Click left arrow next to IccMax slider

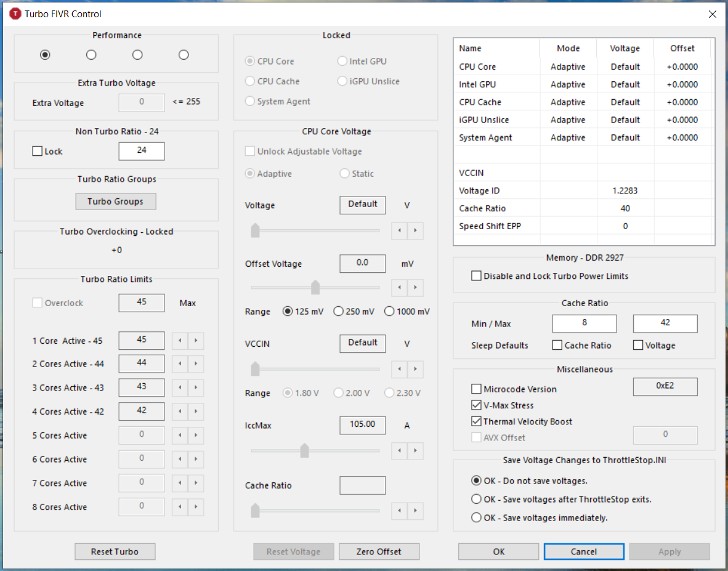(x=399, y=451)
